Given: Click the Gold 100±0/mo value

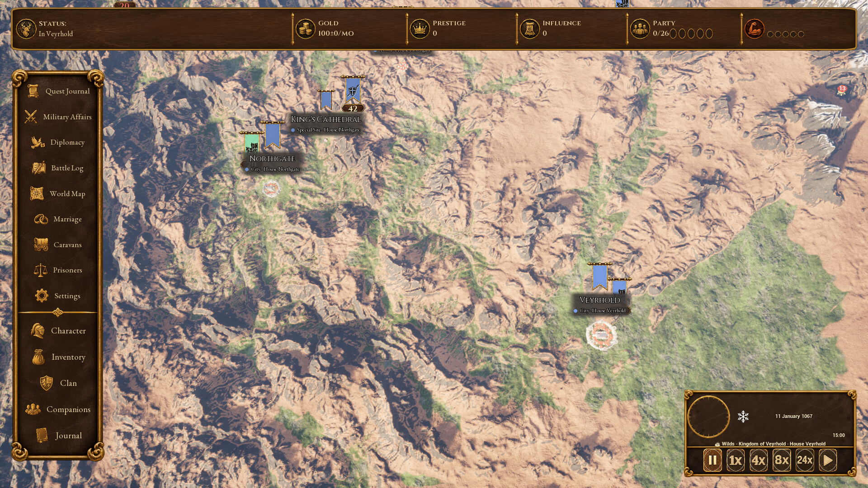Looking at the screenshot, I should point(336,34).
